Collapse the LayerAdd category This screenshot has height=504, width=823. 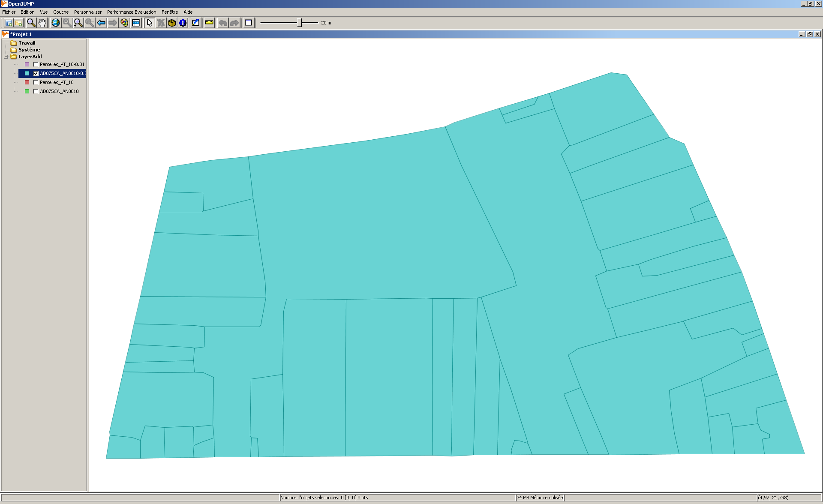(x=6, y=57)
